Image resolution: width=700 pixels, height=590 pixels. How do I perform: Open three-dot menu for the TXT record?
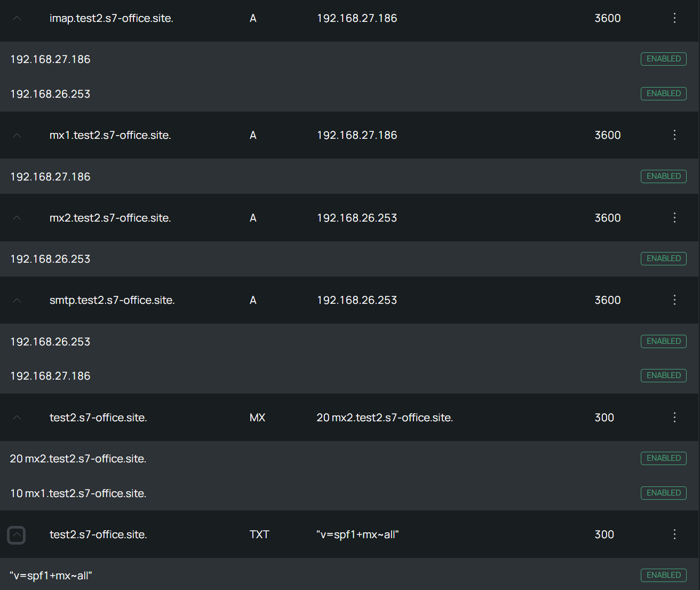tap(674, 534)
